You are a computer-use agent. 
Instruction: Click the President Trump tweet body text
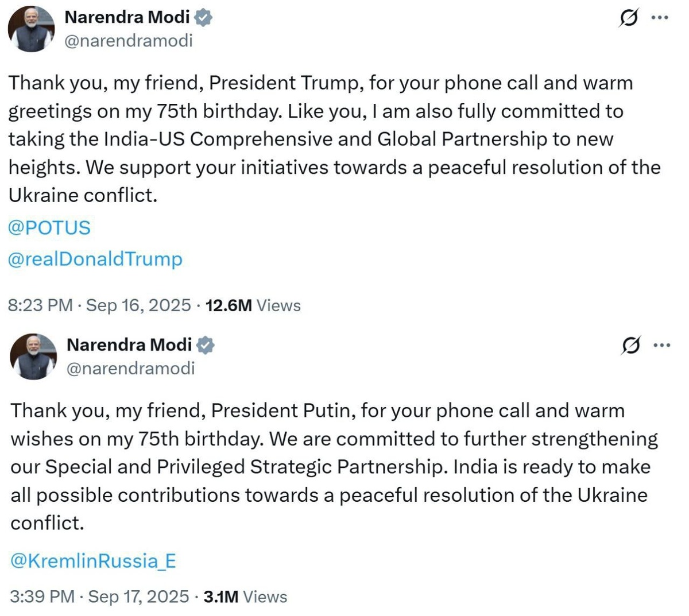tap(335, 139)
